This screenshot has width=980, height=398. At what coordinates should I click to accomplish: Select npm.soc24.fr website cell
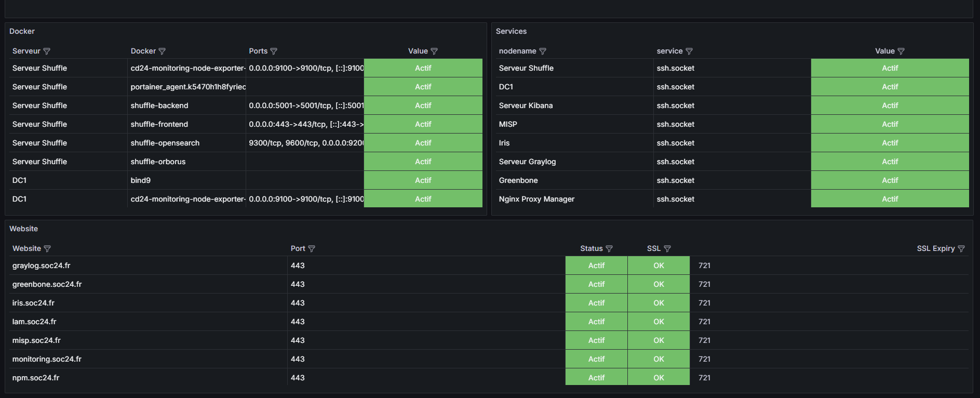(148, 378)
